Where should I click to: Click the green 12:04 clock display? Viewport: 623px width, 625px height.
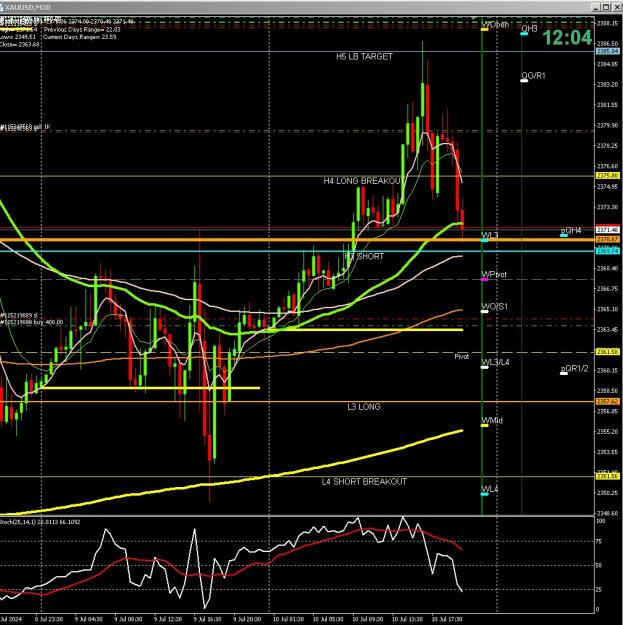(x=567, y=38)
